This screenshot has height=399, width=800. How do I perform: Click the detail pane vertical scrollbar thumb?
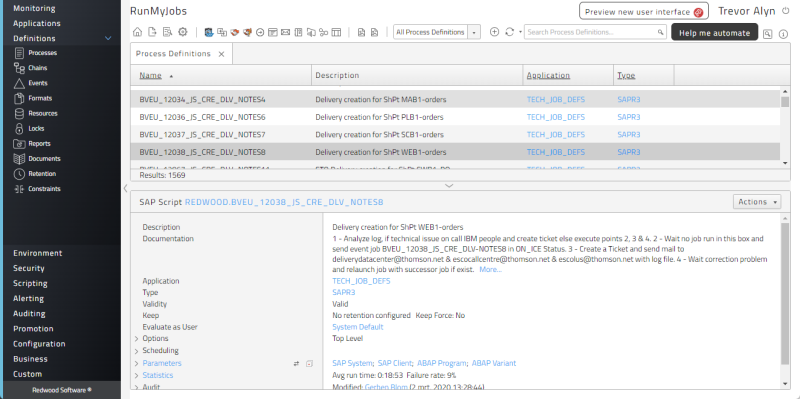click(x=785, y=293)
